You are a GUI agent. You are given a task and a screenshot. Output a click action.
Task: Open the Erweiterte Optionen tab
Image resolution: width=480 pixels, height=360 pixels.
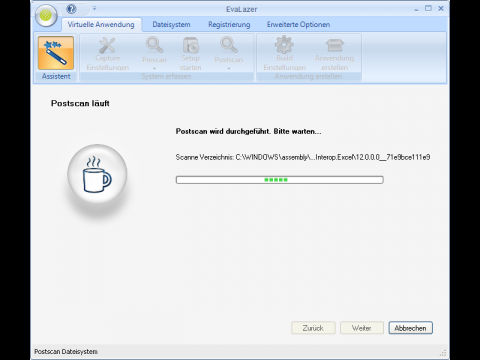(298, 25)
